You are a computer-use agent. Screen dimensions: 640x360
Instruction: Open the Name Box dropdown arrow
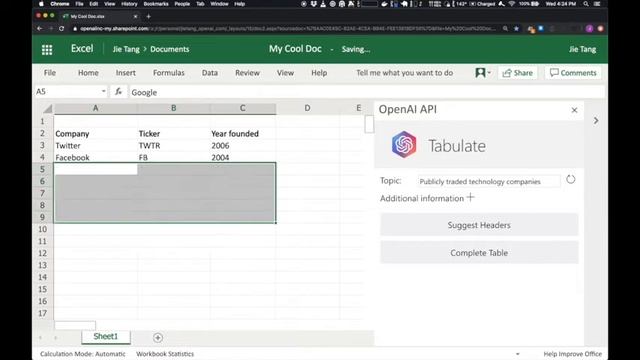[x=103, y=91]
